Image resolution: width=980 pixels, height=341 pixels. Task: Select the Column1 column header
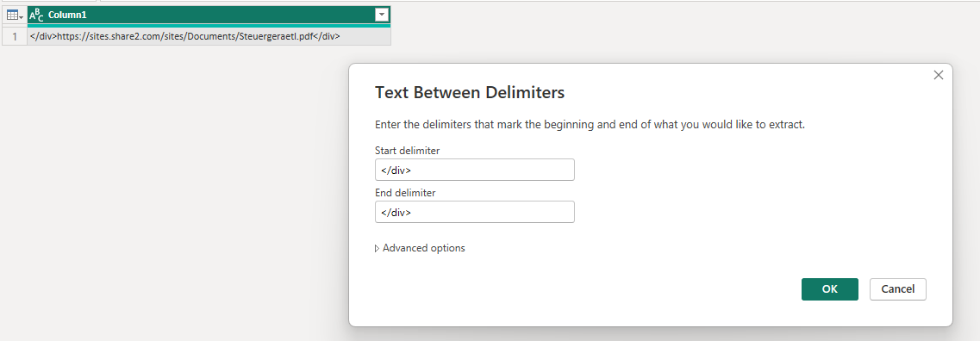tap(209, 15)
